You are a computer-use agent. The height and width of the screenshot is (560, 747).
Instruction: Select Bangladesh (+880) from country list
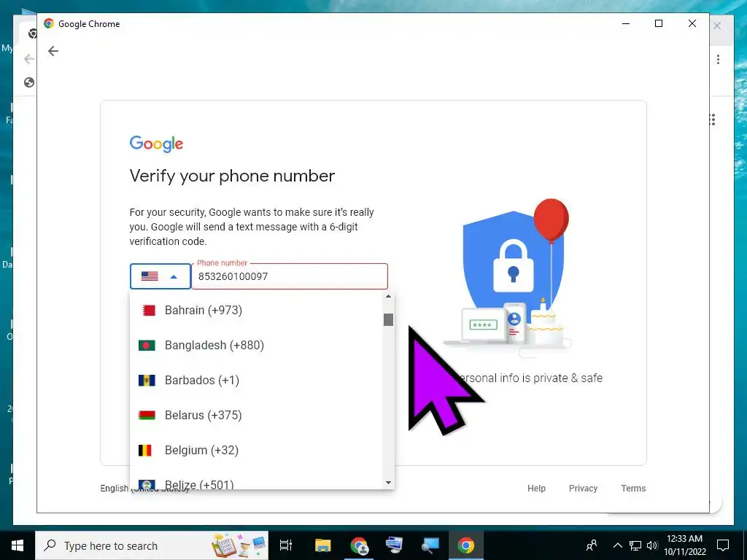256,345
